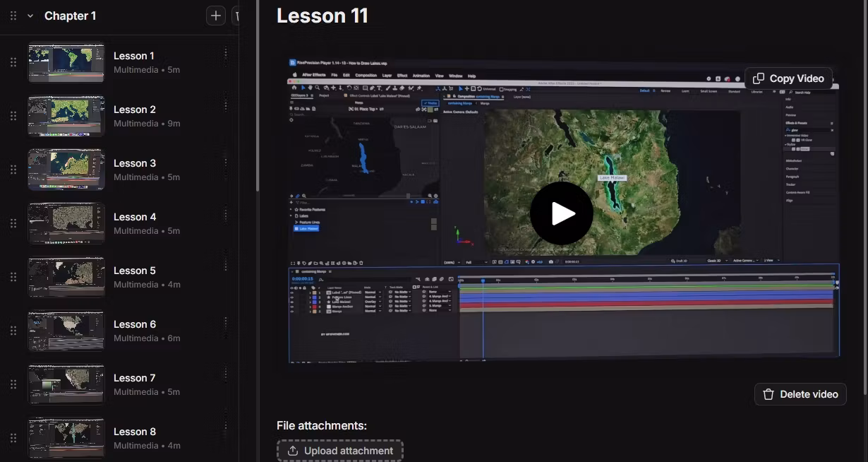868x462 pixels.
Task: Click the sidebar vertical scrollbar
Action: (x=258, y=106)
